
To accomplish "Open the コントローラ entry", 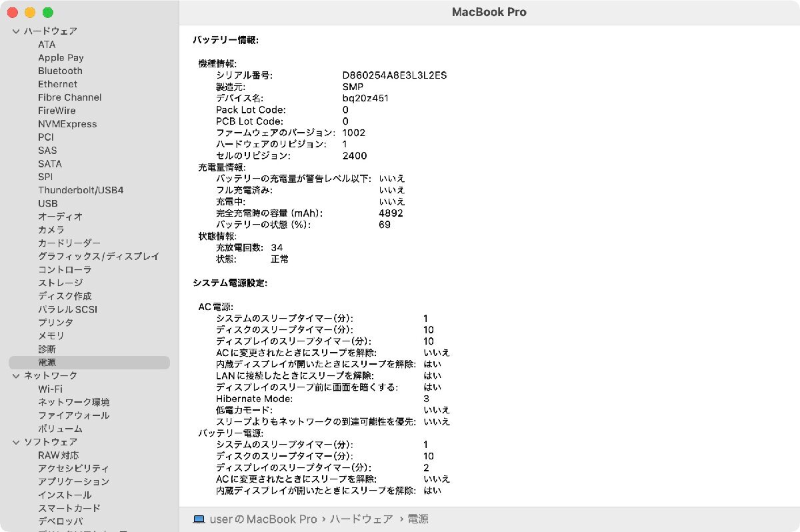I will pyautogui.click(x=65, y=269).
